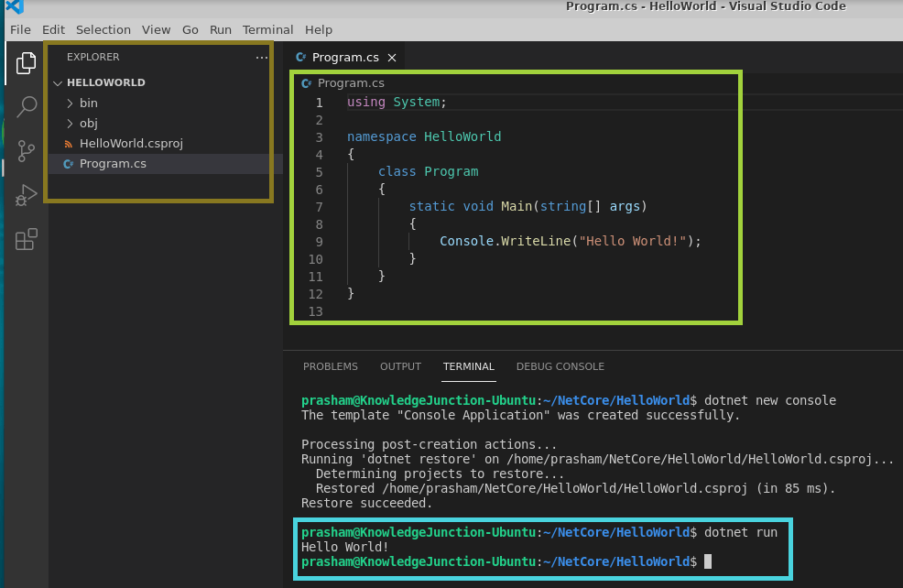Open the Explorer view in the activity bar

coord(26,64)
